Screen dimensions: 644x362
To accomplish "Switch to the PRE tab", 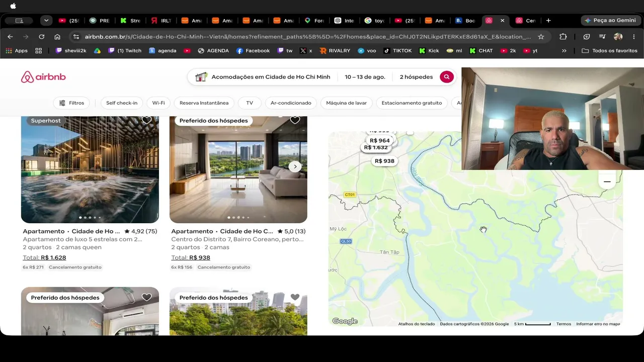I will 100,21.
